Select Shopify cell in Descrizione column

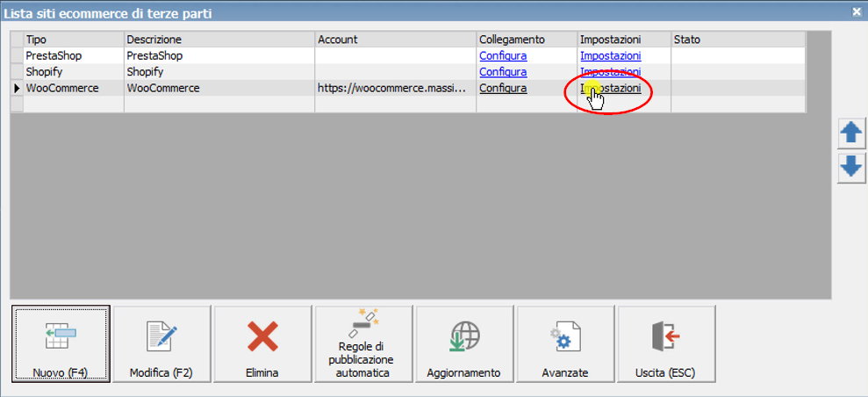(x=219, y=71)
